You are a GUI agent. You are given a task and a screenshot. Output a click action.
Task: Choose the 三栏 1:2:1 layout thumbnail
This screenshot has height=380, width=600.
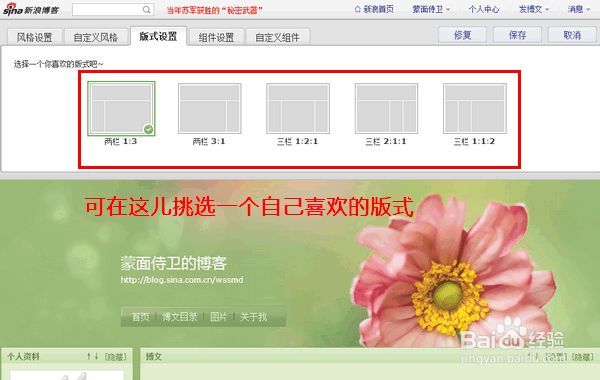(298, 108)
